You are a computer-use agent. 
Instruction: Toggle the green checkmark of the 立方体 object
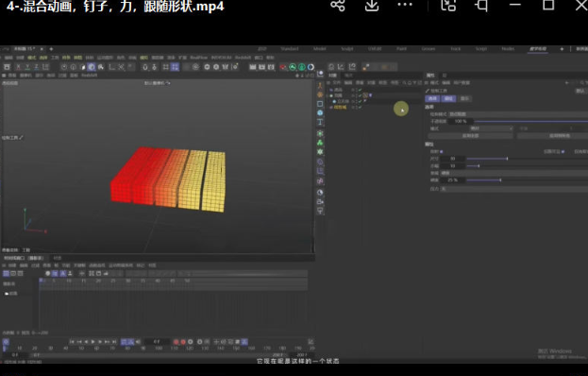360,101
